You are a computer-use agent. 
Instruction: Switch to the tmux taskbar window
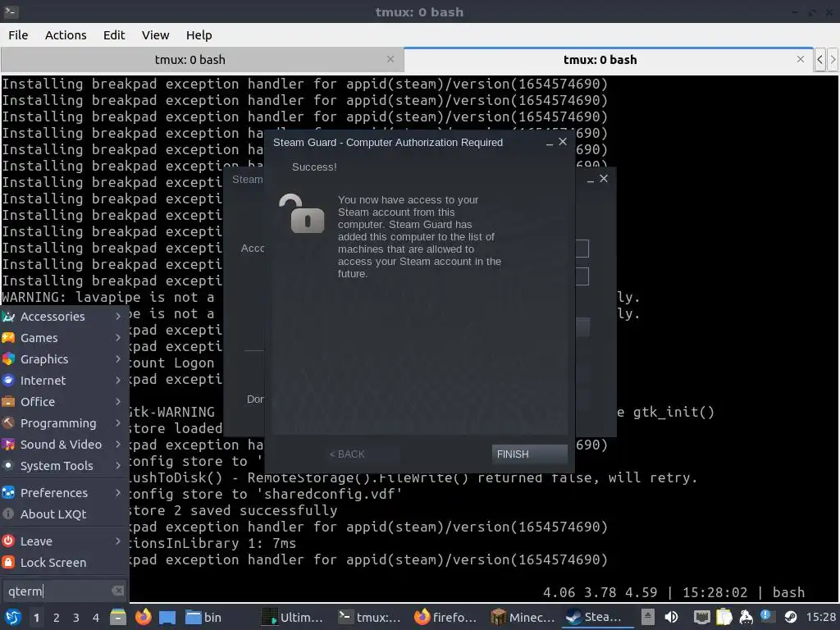click(370, 617)
